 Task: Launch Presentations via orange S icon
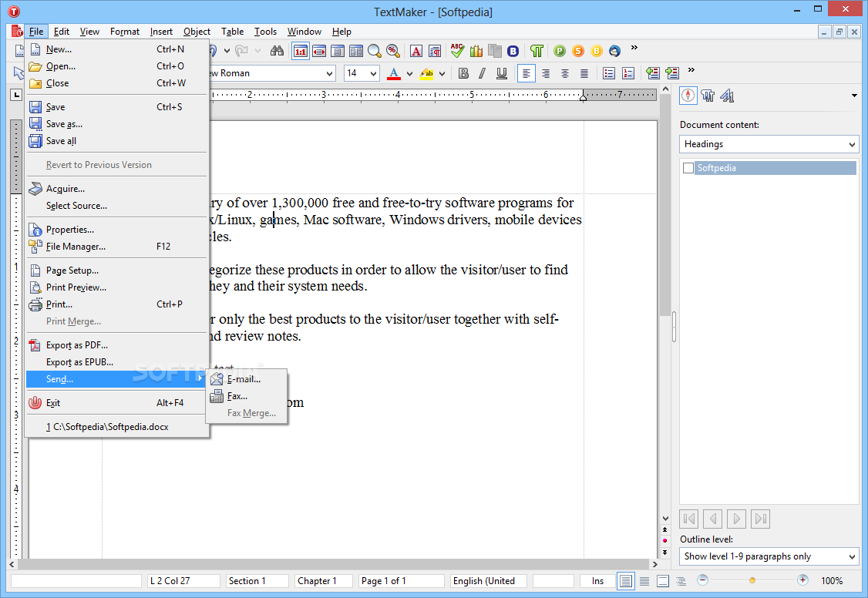pyautogui.click(x=578, y=52)
